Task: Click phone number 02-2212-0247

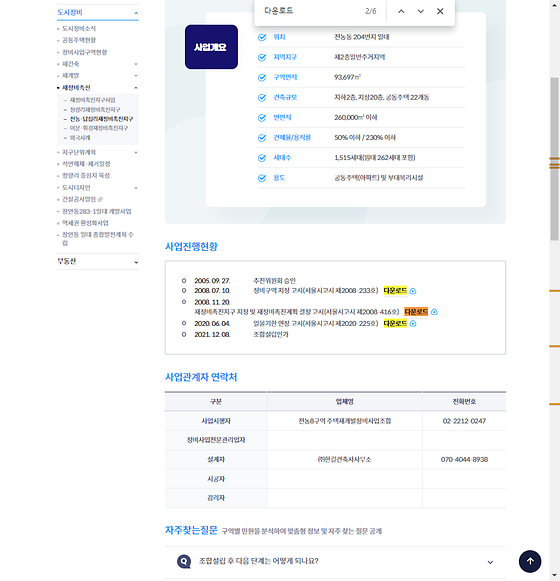Action: (x=464, y=421)
